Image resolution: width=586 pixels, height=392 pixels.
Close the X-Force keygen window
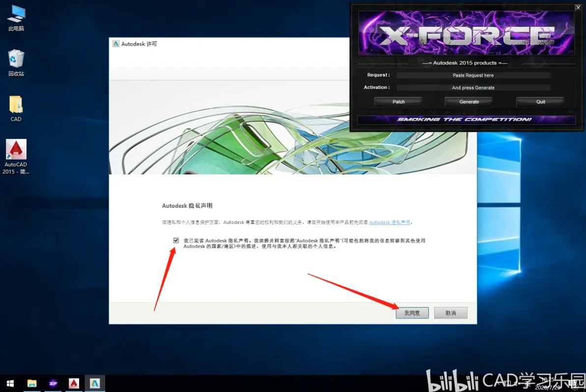(578, 7)
